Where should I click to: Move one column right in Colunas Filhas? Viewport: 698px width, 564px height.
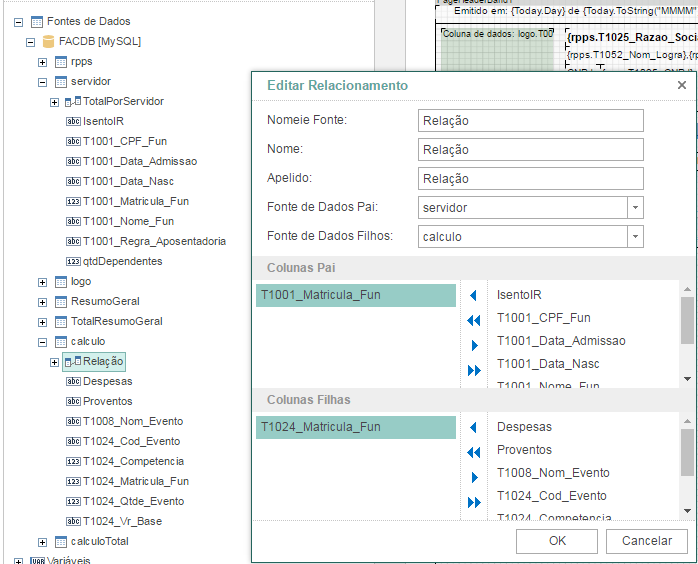[x=475, y=478]
